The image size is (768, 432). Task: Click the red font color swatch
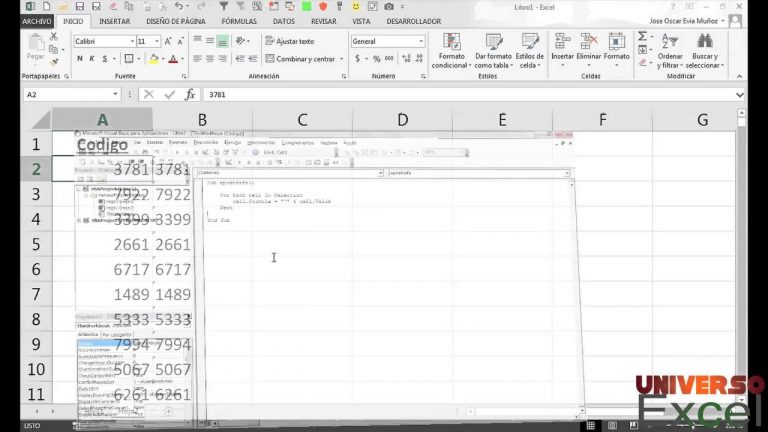(172, 59)
